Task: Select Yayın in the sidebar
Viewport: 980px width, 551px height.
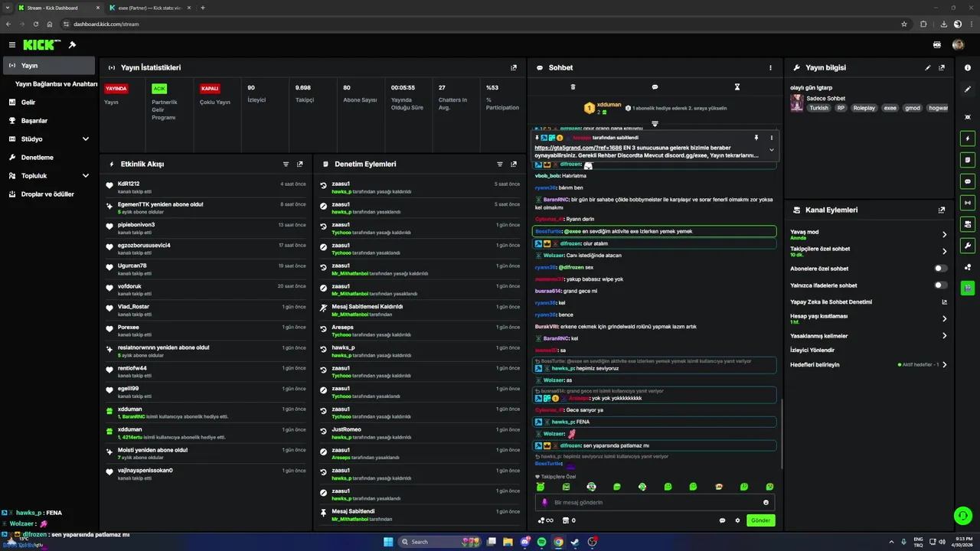Action: pyautogui.click(x=49, y=66)
